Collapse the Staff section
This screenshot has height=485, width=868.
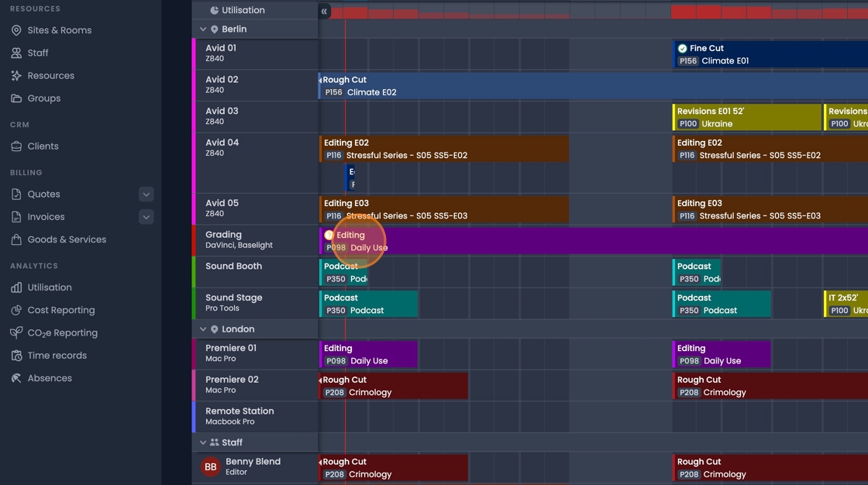201,442
